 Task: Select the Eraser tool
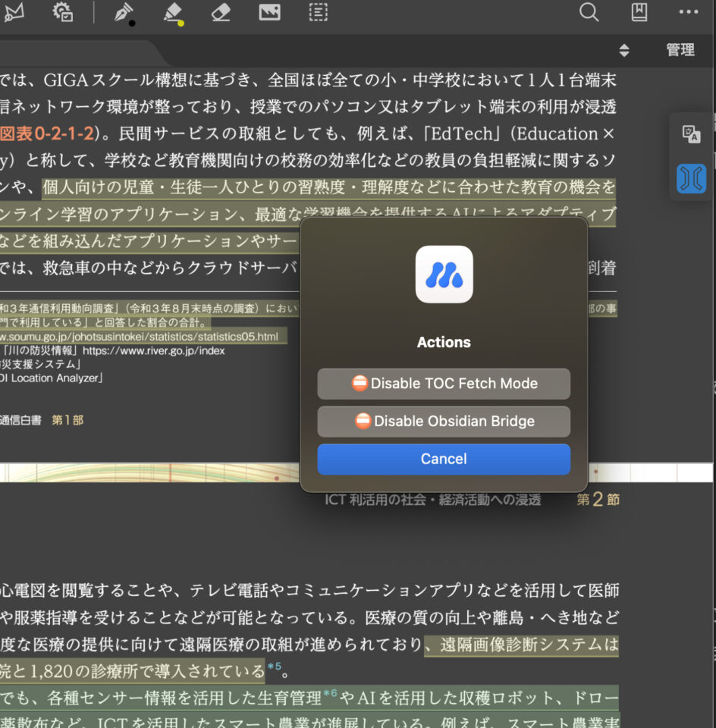click(221, 12)
